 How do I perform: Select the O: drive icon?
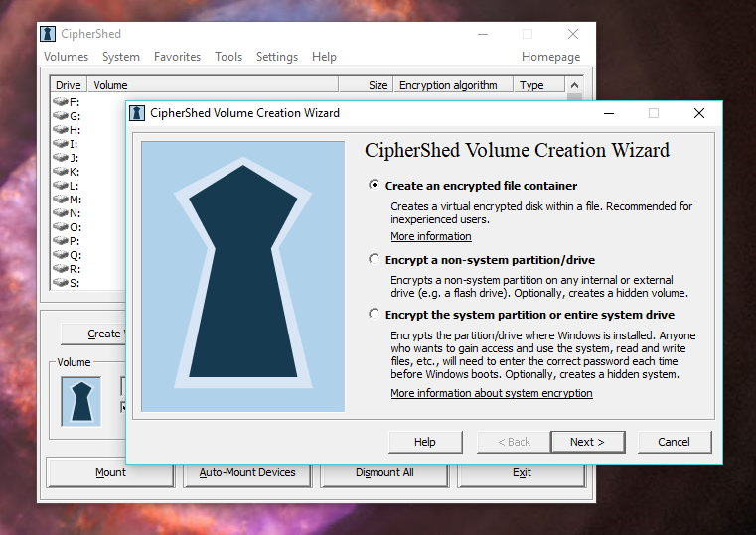(x=61, y=227)
